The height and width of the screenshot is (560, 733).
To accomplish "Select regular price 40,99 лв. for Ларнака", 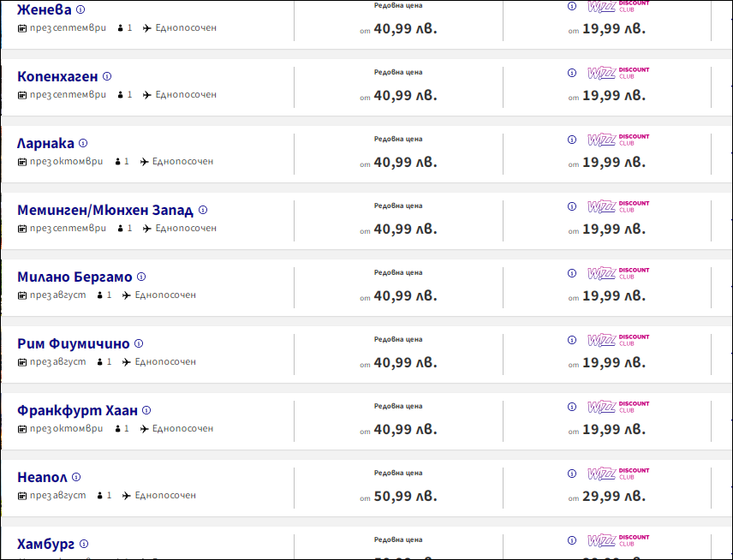I will [405, 162].
